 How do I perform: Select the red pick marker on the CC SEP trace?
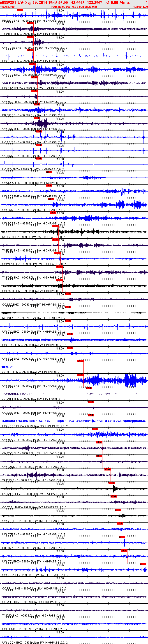pyautogui.click(x=80, y=361)
